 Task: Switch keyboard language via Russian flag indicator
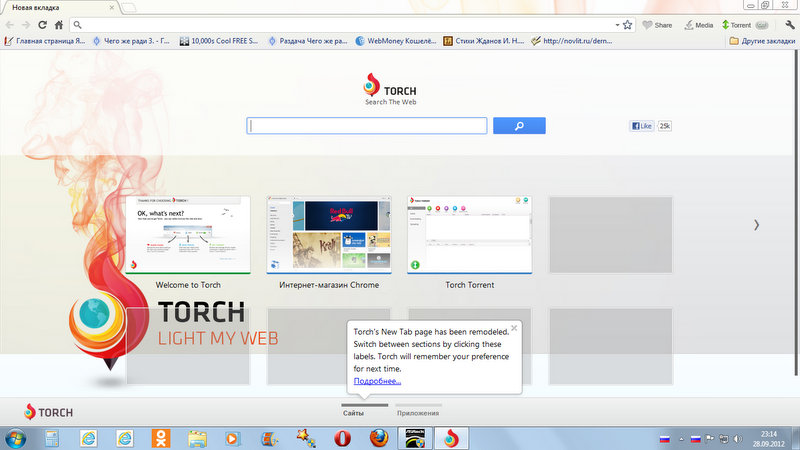pos(664,439)
